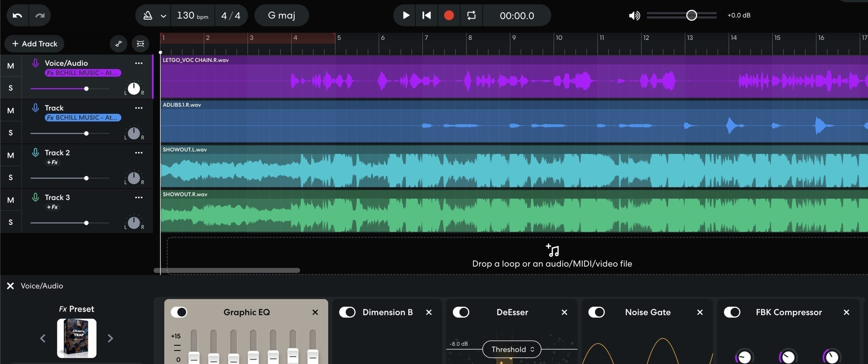The width and height of the screenshot is (868, 364).
Task: Open the BCHILL MUSIC effect chain on Voice/Audio
Action: [82, 72]
